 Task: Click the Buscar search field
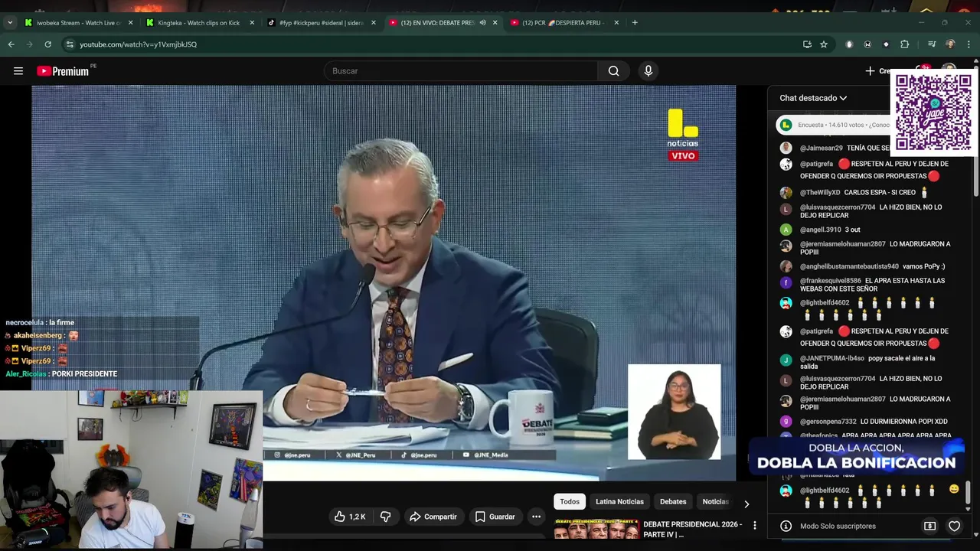tap(460, 71)
